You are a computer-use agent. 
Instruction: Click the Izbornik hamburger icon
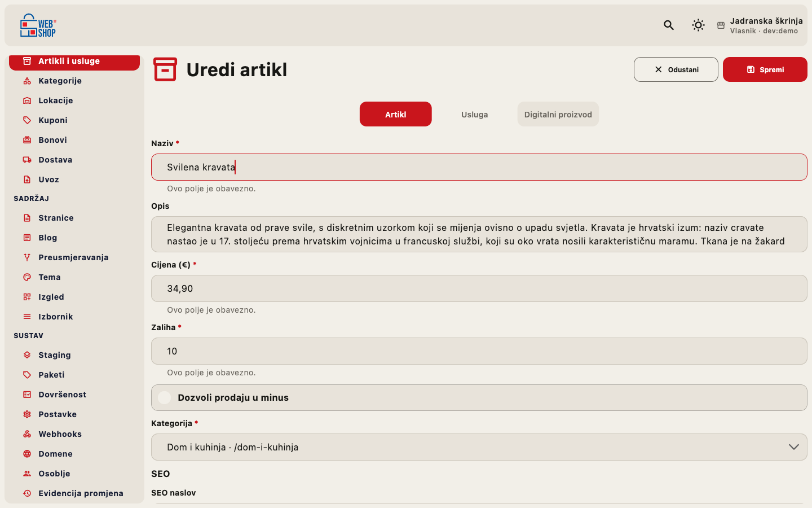click(x=27, y=317)
